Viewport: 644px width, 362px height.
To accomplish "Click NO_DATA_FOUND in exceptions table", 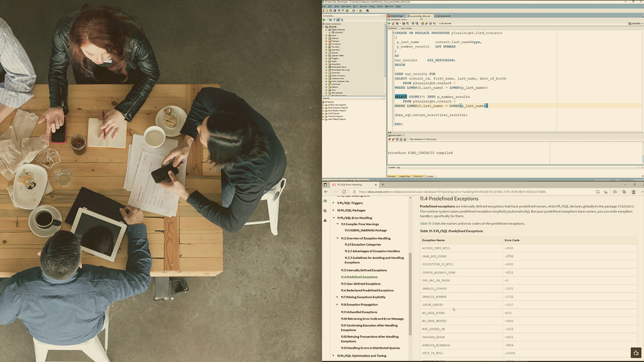I will point(434,313).
